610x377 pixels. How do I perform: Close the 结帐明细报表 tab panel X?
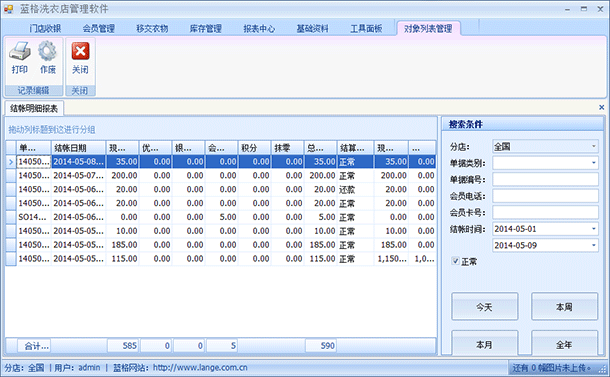click(601, 107)
